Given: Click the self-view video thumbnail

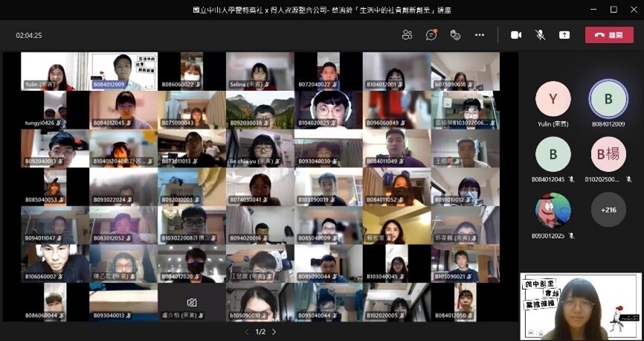Looking at the screenshot, I should point(580,307).
